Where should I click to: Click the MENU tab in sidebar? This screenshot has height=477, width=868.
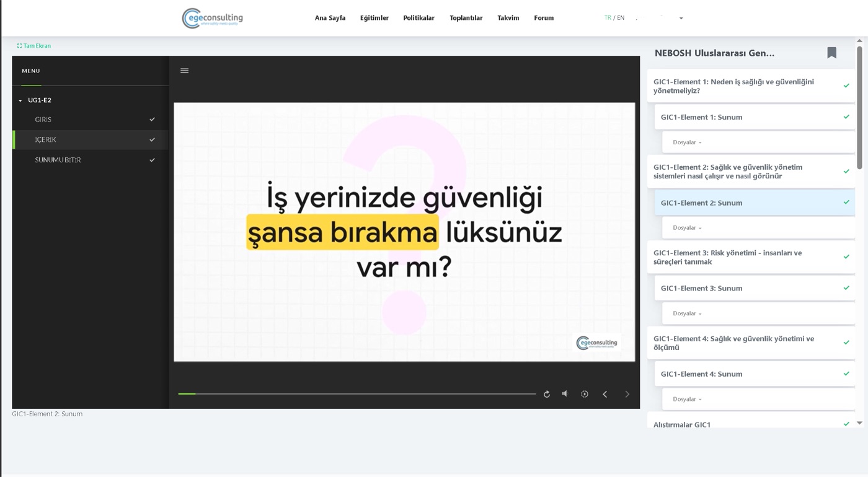click(x=31, y=71)
